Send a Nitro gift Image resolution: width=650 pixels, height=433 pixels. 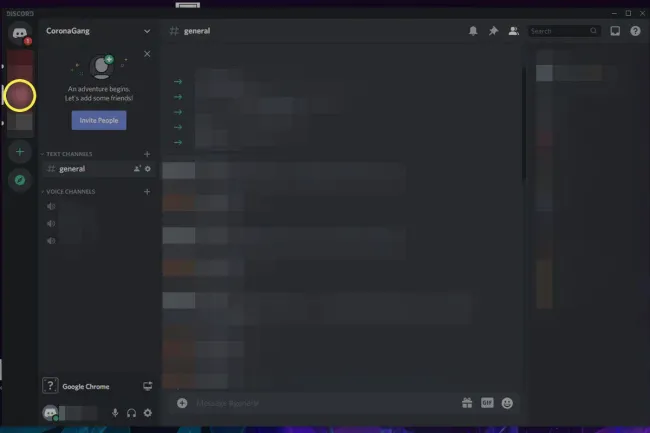tap(467, 403)
